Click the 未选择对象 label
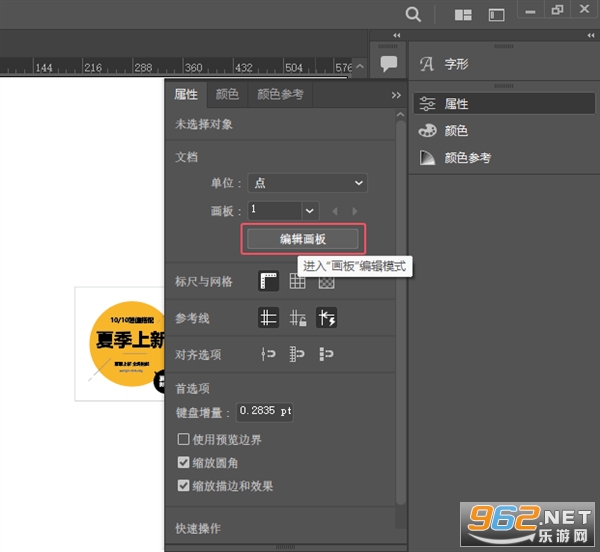 coord(204,124)
